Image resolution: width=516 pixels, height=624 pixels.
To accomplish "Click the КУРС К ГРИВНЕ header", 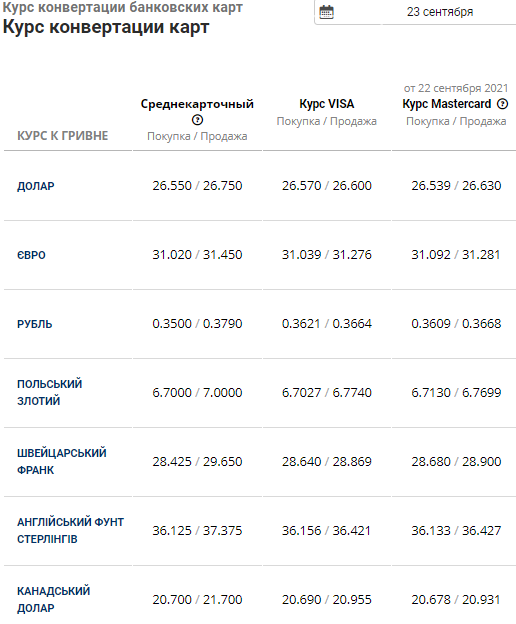I will pyautogui.click(x=62, y=136).
